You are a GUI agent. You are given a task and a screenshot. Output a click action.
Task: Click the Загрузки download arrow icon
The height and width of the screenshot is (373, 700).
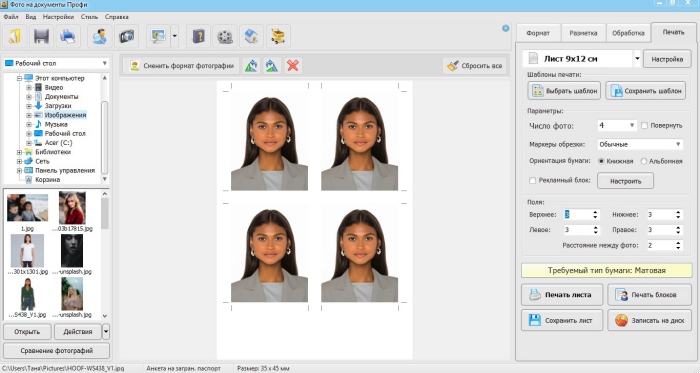tap(38, 106)
